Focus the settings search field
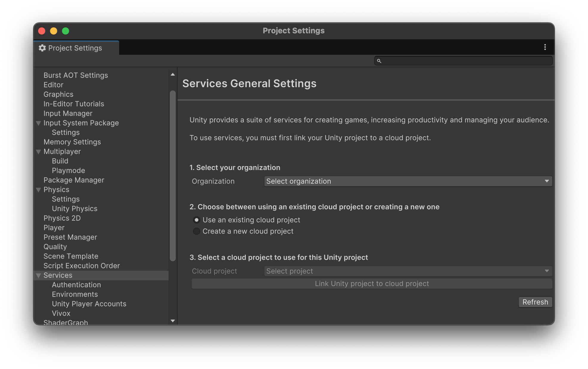 point(463,61)
